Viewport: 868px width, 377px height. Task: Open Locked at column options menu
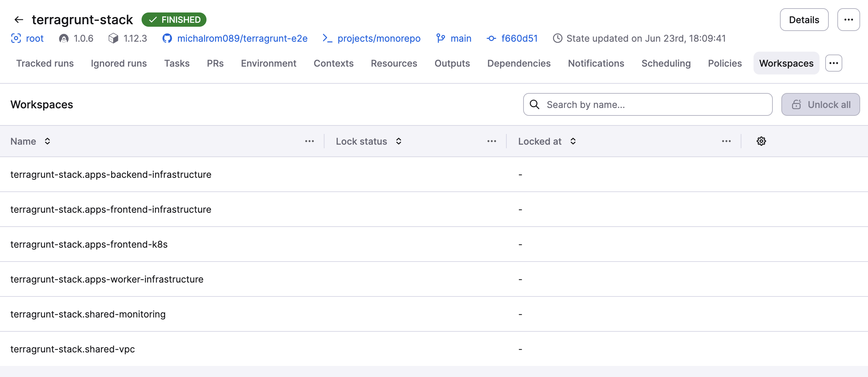tap(726, 141)
